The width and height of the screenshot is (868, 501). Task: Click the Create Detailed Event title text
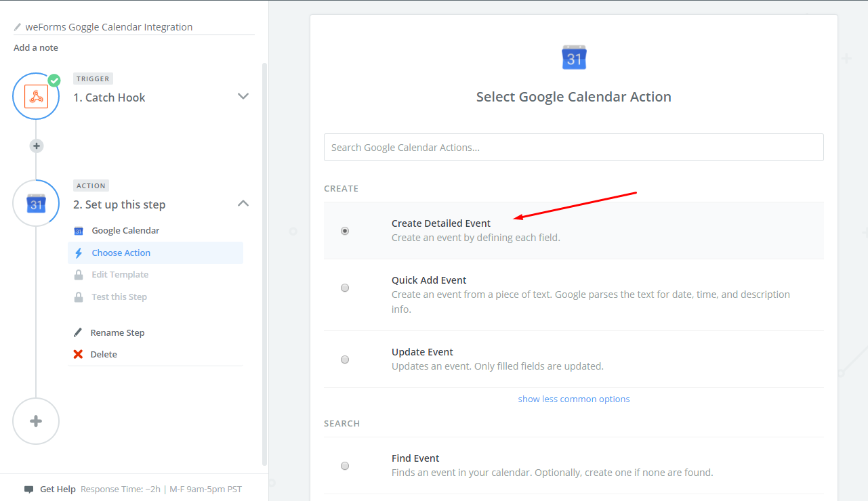[x=441, y=223]
